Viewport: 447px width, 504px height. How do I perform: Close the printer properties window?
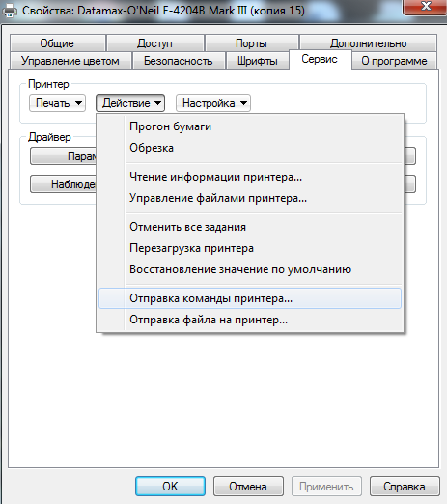pos(426,6)
